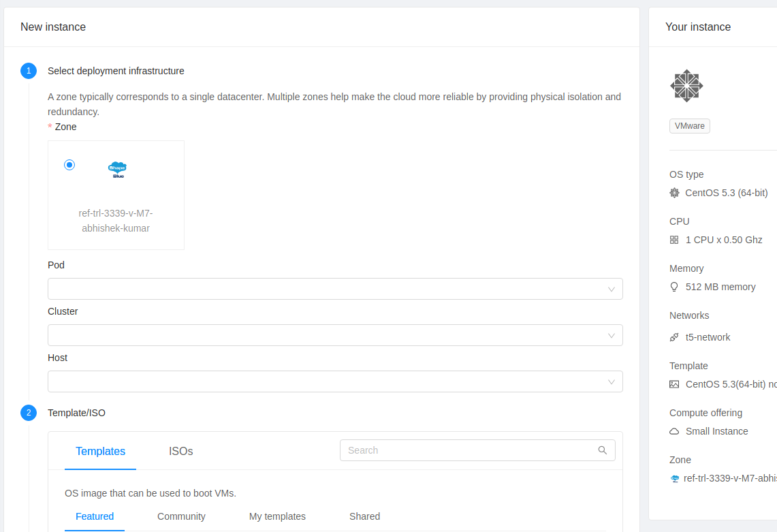This screenshot has width=777, height=532.
Task: Click the memory bulb icon
Action: [x=674, y=287]
